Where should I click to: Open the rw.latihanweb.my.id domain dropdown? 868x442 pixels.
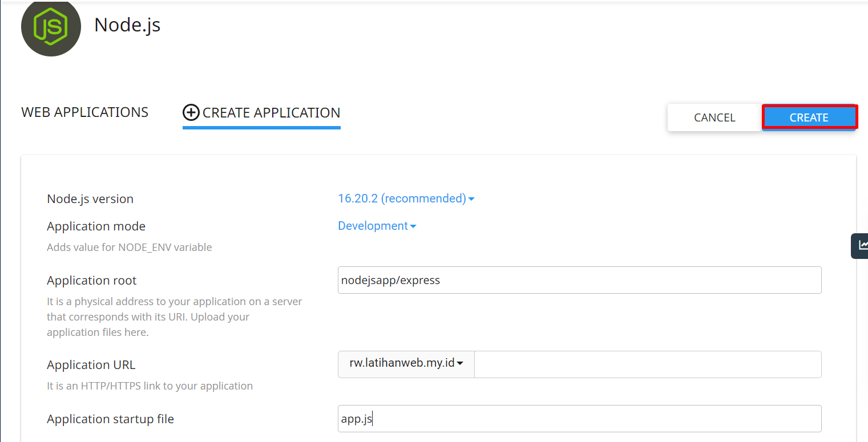406,363
